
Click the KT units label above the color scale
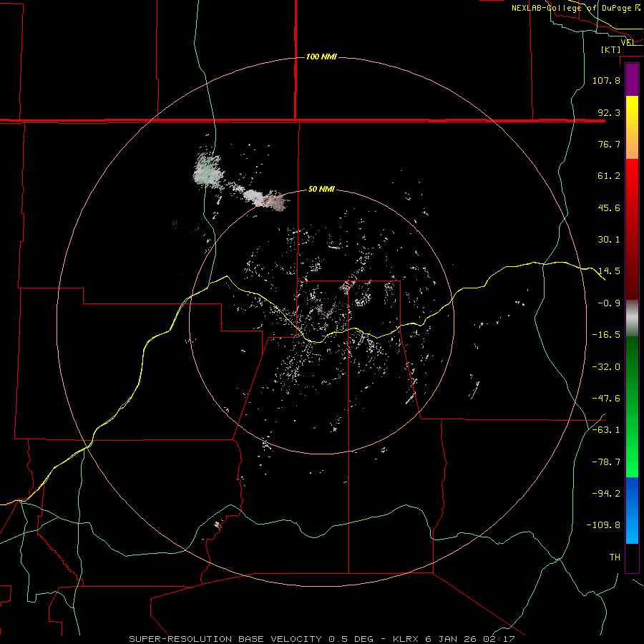pyautogui.click(x=611, y=49)
